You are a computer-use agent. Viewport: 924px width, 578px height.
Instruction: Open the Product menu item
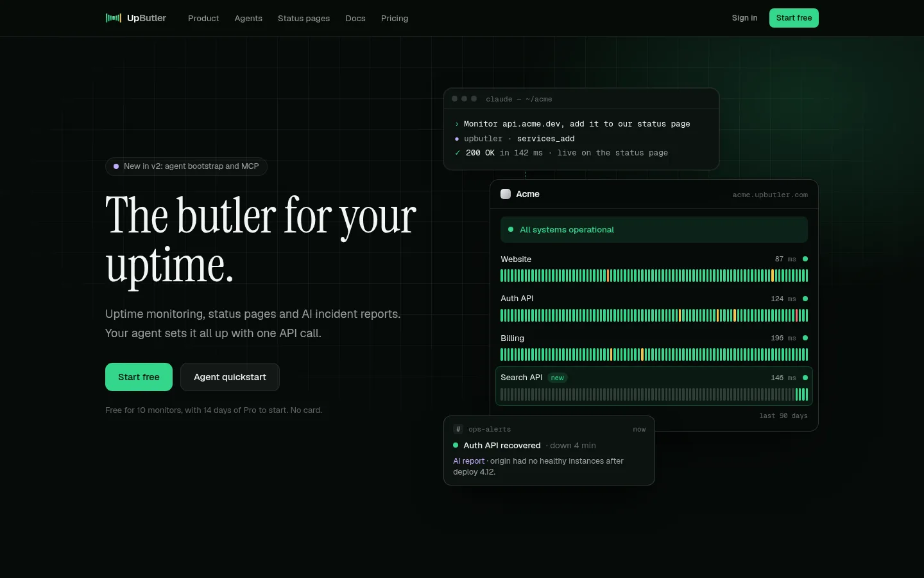(x=203, y=18)
